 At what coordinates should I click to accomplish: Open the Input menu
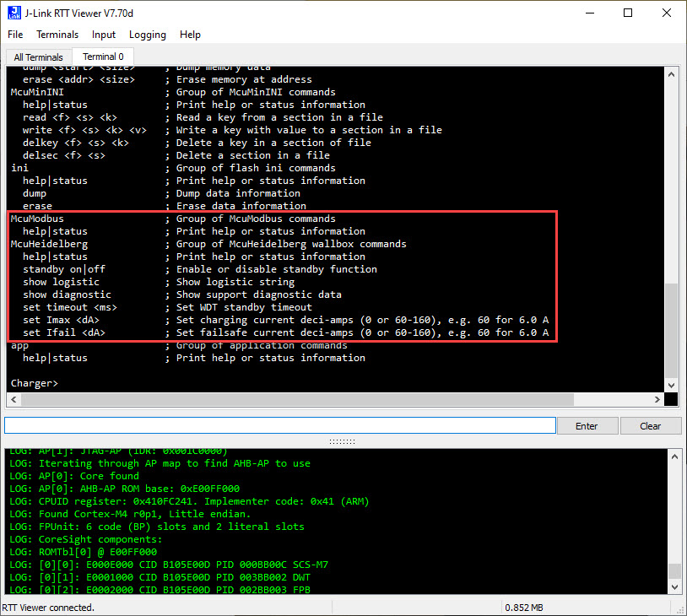click(x=103, y=35)
